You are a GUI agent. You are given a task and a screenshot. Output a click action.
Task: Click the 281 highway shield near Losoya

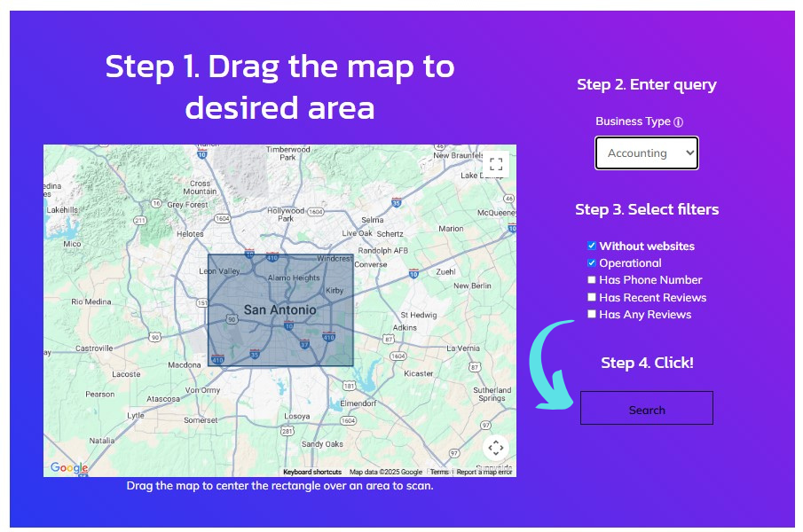[x=287, y=431]
